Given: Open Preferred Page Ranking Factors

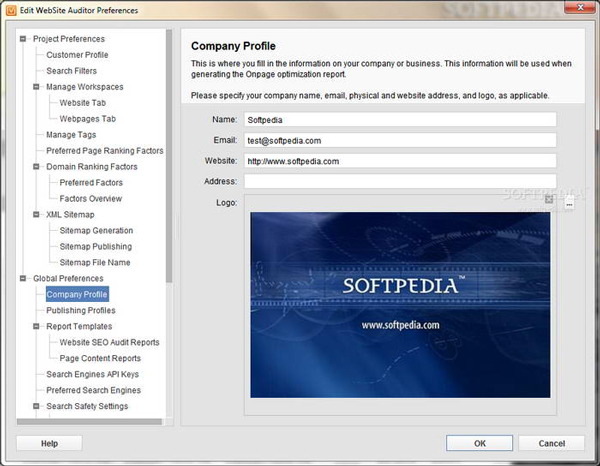Looking at the screenshot, I should pos(105,151).
